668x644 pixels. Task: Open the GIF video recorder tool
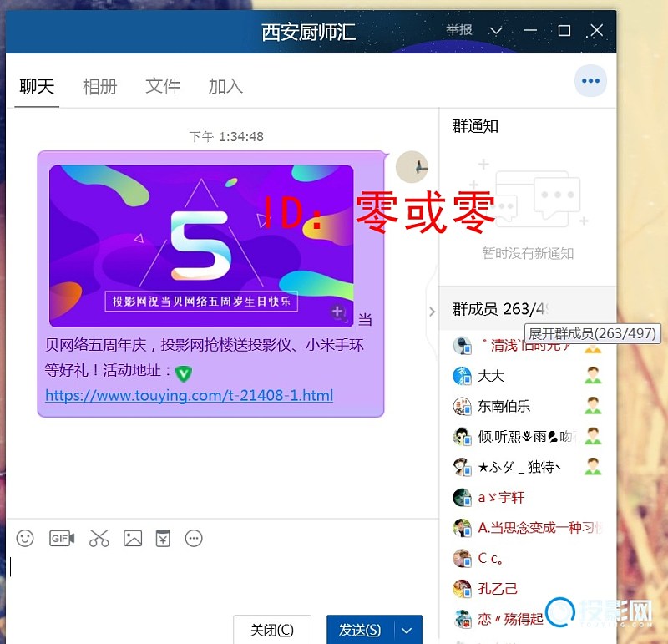[x=62, y=538]
